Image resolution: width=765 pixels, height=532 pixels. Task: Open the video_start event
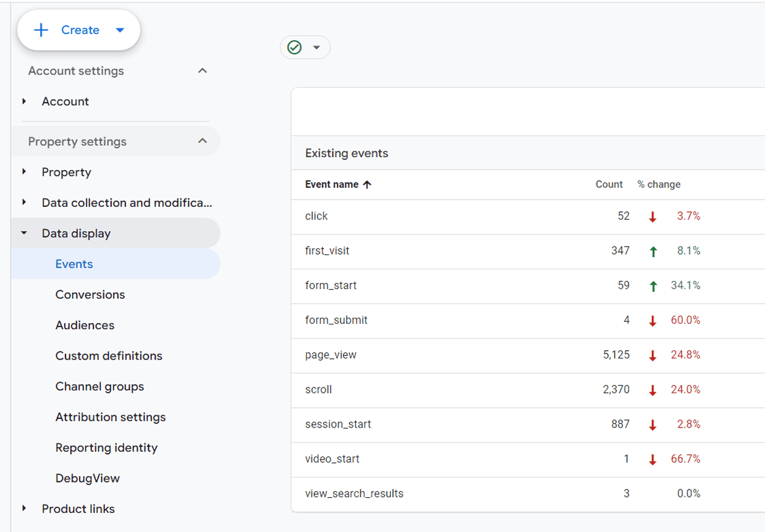(332, 459)
